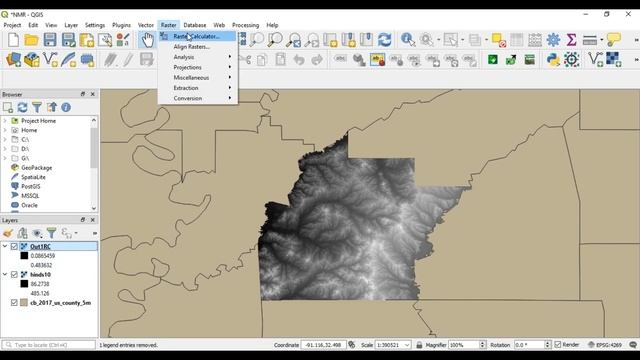Image resolution: width=640 pixels, height=360 pixels.
Task: Select PostGIS in Browser tree
Action: click(31, 187)
